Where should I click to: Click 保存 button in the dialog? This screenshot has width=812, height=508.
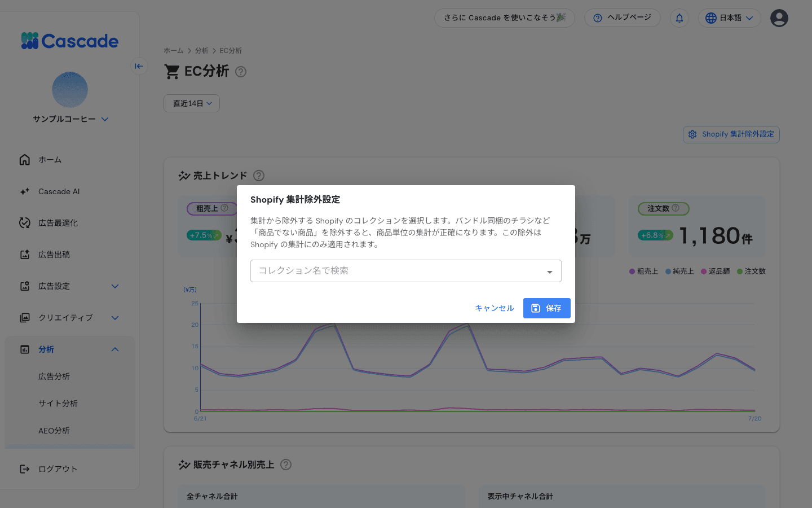547,308
